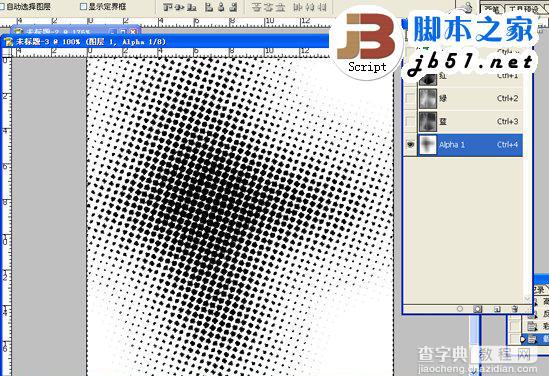Click the distribute left edges icon
The height and width of the screenshot is (376, 549).
point(298,7)
